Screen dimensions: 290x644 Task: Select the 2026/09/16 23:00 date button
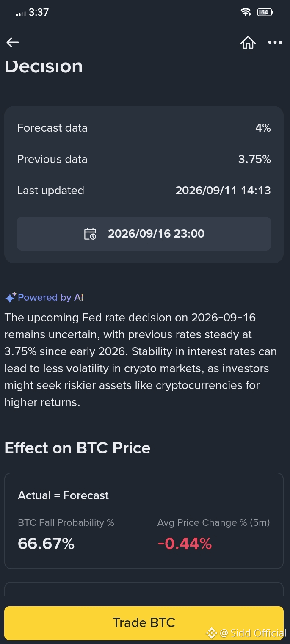click(x=144, y=234)
